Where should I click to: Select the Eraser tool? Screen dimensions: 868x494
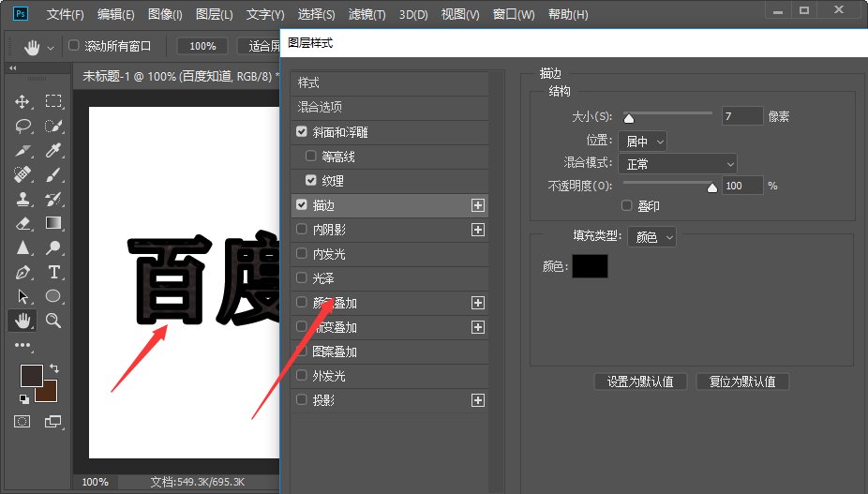point(22,223)
